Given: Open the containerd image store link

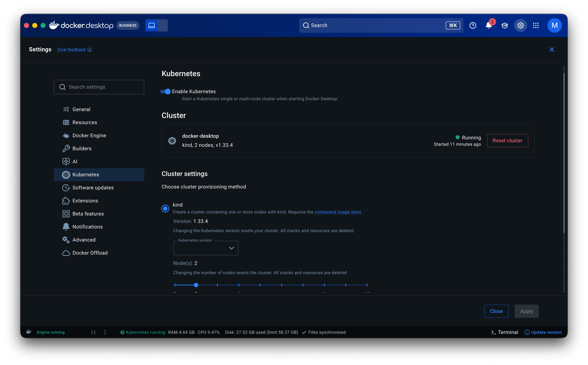Looking at the screenshot, I should pyautogui.click(x=337, y=212).
